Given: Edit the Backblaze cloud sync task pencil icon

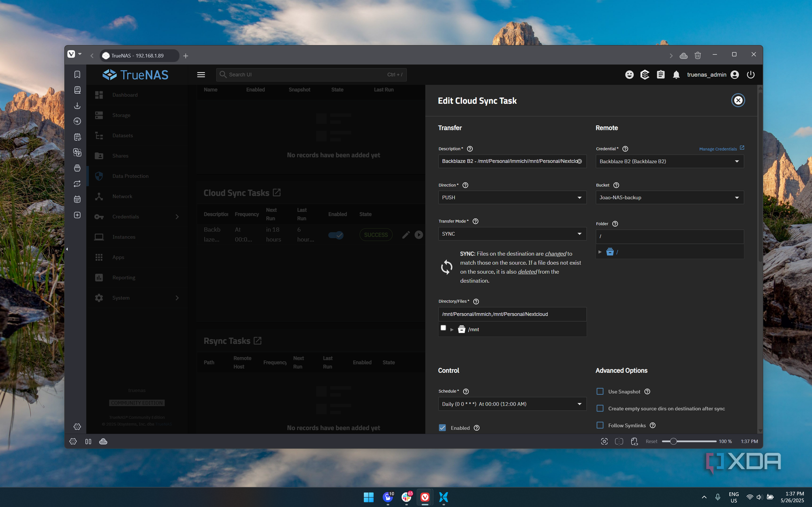Looking at the screenshot, I should pos(406,235).
